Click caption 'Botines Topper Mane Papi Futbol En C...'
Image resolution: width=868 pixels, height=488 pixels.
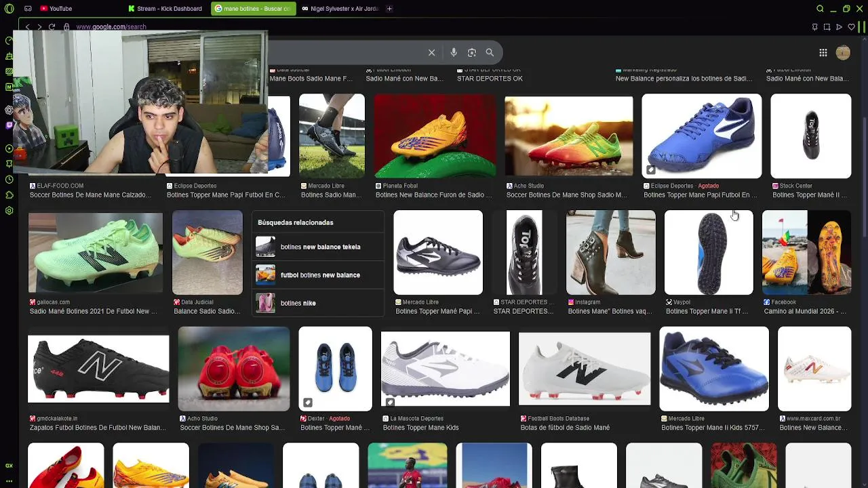pos(226,195)
